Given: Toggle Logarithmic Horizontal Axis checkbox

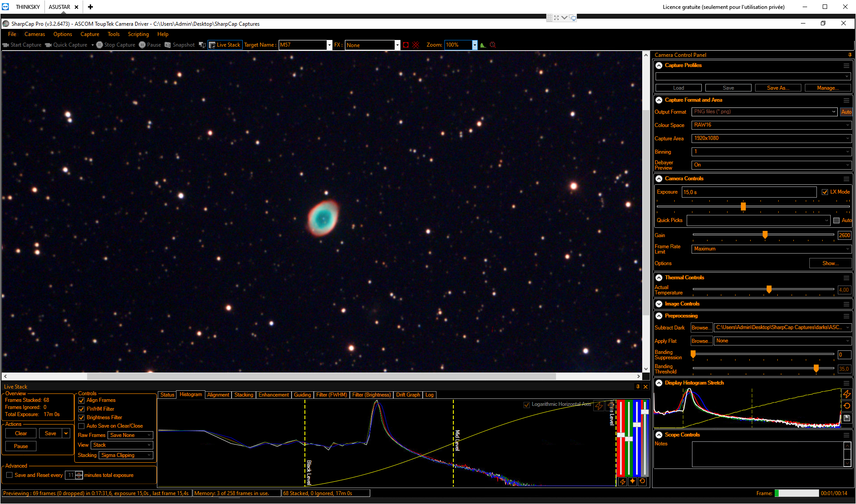Looking at the screenshot, I should point(527,405).
